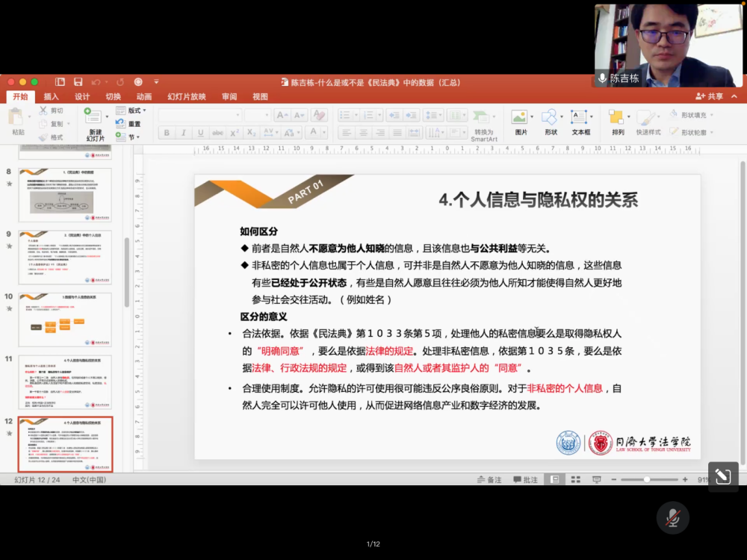Select slide 11 thumbnail
Screen dimensions: 747x560
coord(65,382)
